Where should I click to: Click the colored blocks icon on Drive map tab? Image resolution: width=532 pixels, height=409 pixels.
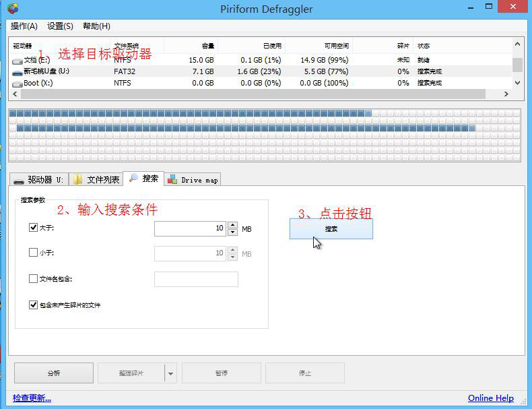(172, 179)
